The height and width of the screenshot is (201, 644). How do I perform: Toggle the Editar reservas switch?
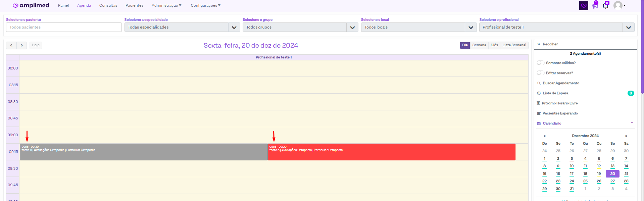(541, 73)
